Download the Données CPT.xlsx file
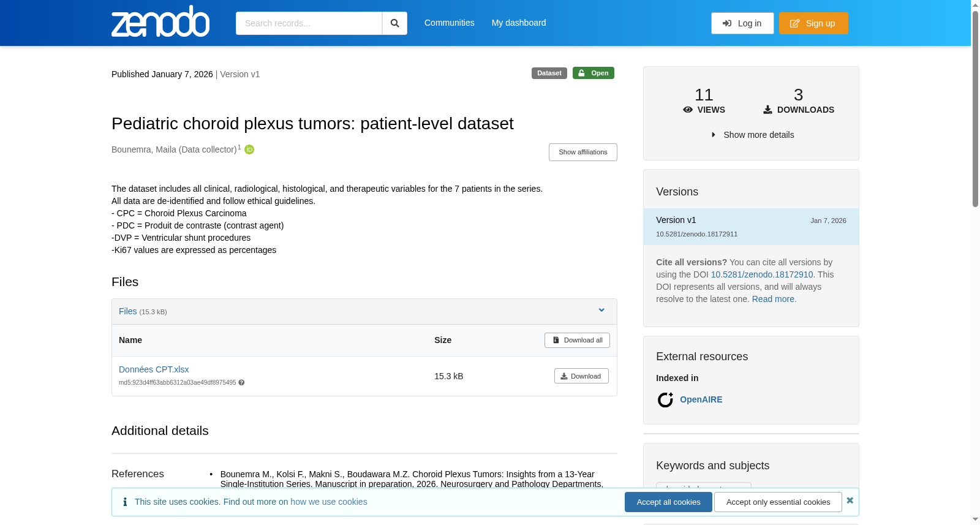The width and height of the screenshot is (980, 525). pyautogui.click(x=581, y=376)
